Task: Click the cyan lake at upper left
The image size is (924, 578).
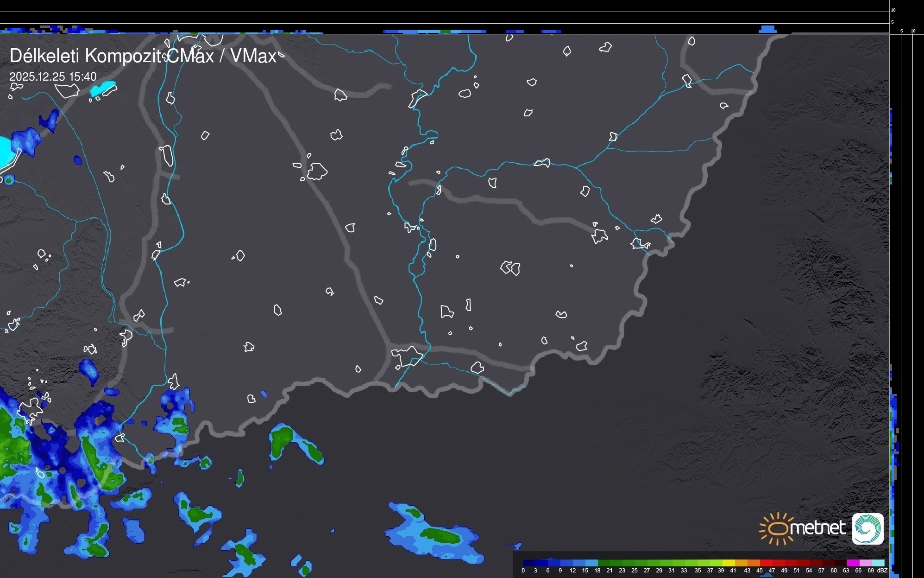Action: coord(103,88)
